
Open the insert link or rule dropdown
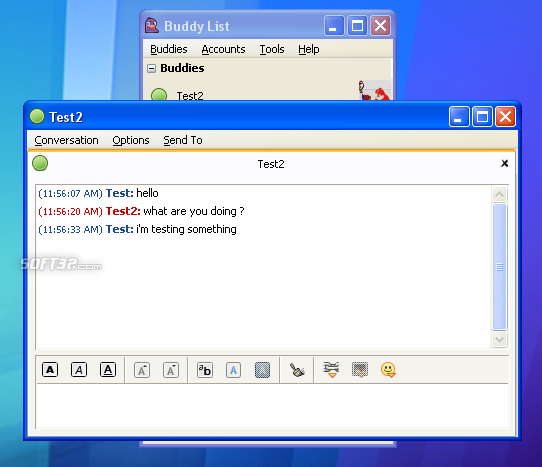tap(331, 370)
